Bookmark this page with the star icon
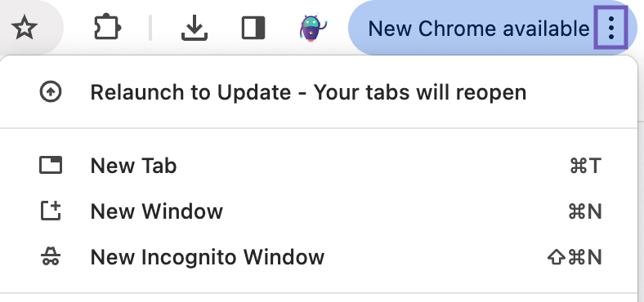644x302 pixels. [25, 28]
